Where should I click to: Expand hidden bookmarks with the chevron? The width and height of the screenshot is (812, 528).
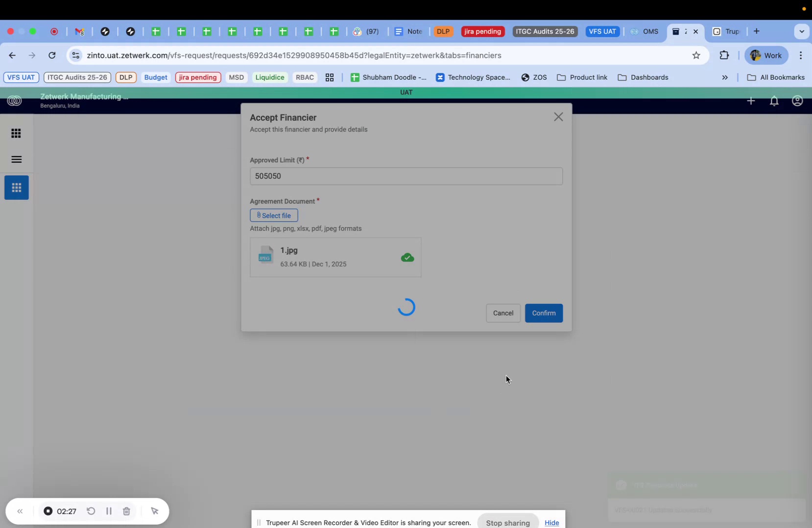coord(725,77)
